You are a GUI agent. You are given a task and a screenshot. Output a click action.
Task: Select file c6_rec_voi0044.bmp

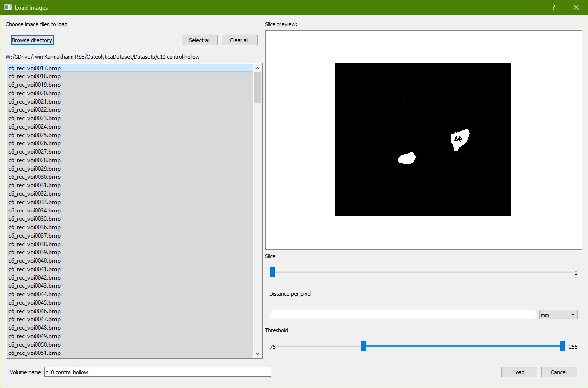[x=130, y=294]
